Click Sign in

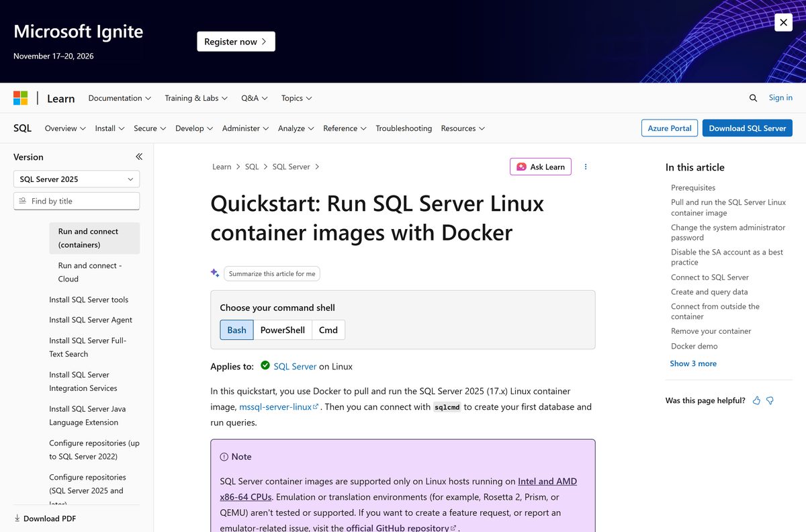tap(780, 97)
